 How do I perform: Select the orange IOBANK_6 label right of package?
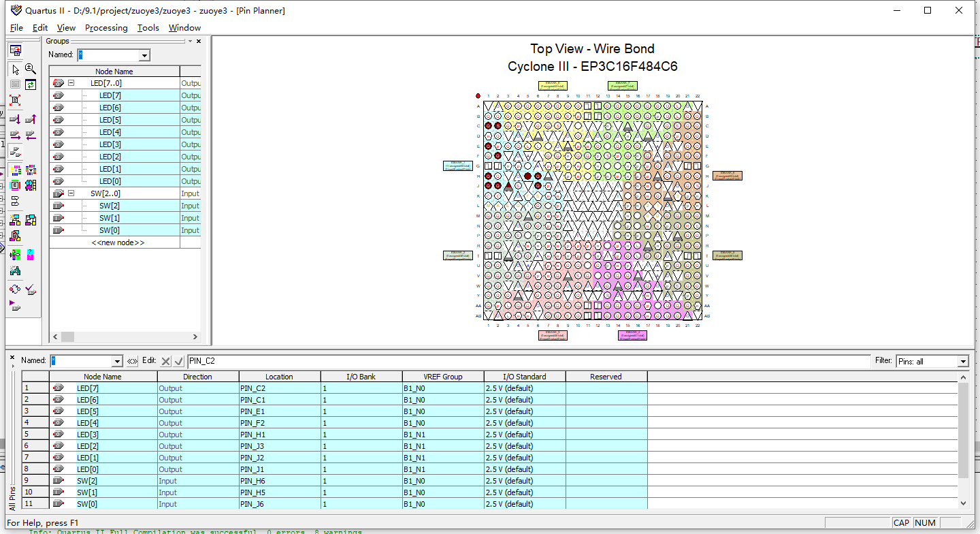tap(728, 176)
